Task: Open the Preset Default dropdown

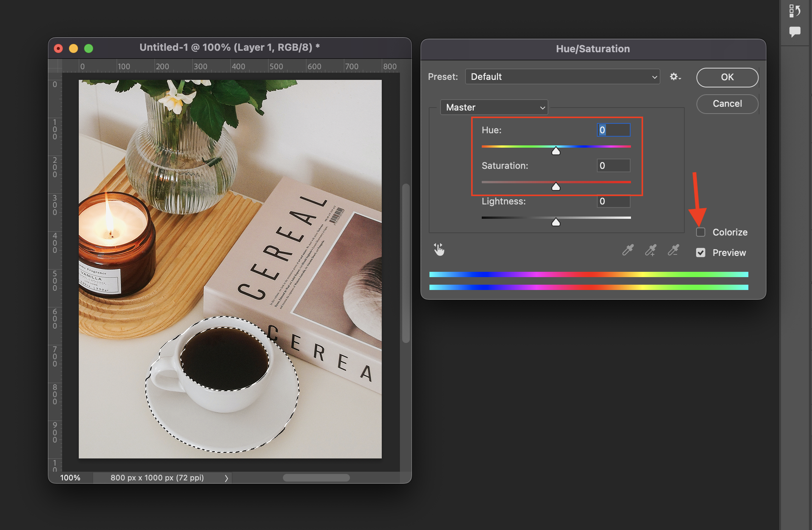Action: [x=562, y=77]
